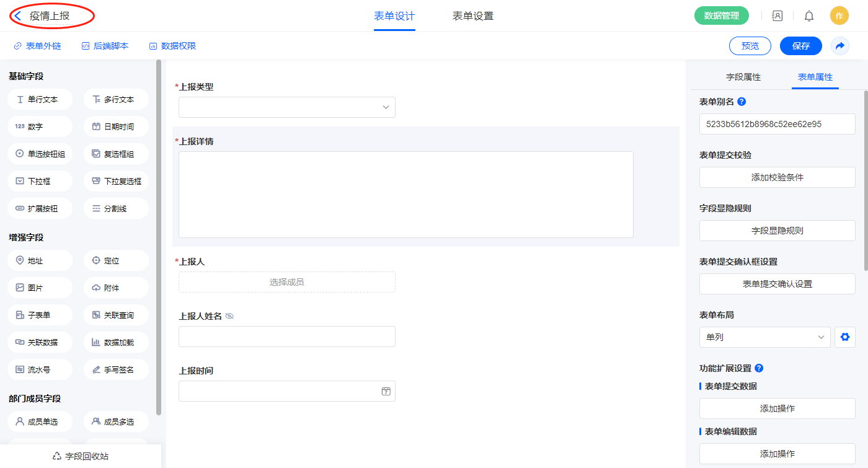Screen dimensions: 868x468
Task: Click the 功能扩展设置 help icon
Action: tap(759, 368)
